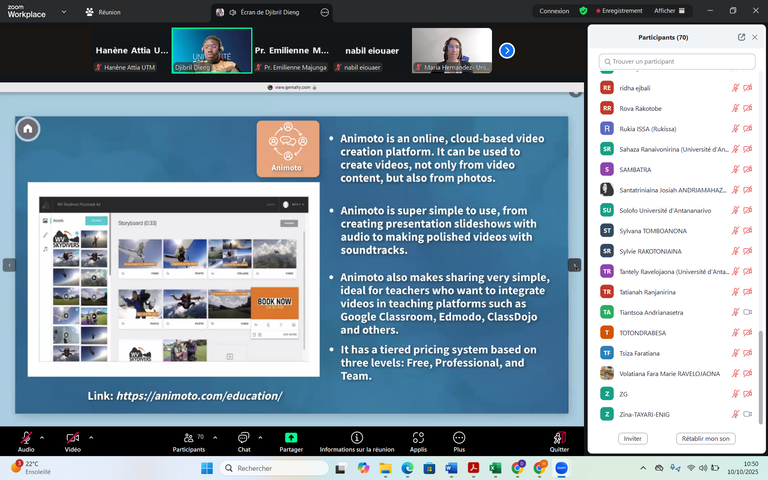Click the Rétablir mon son button
The height and width of the screenshot is (480, 768).
[x=705, y=438]
